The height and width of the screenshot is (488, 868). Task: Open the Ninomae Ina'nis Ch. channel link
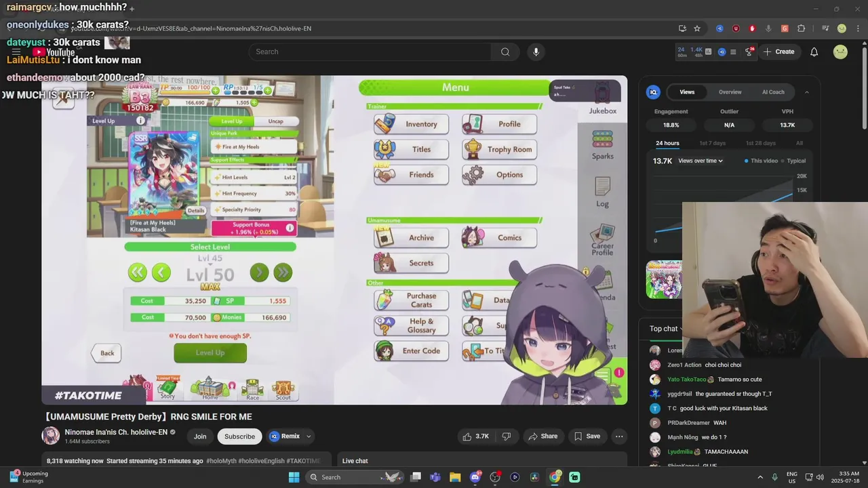coord(116,432)
